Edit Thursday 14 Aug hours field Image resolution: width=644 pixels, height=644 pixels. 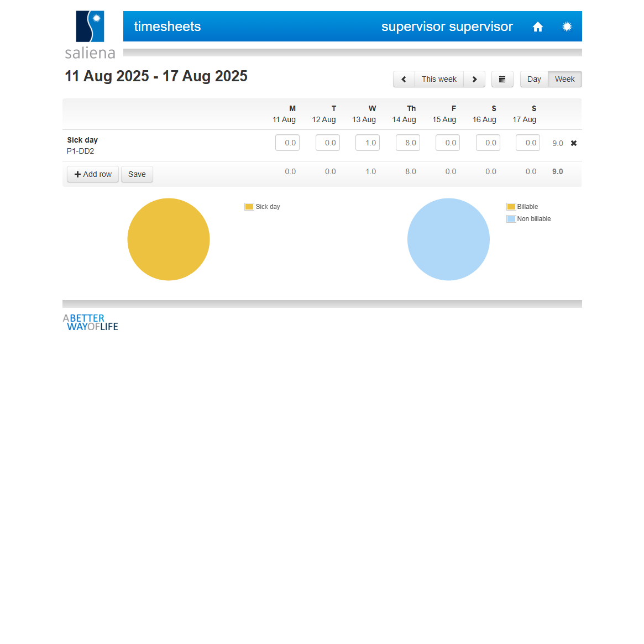coord(408,143)
